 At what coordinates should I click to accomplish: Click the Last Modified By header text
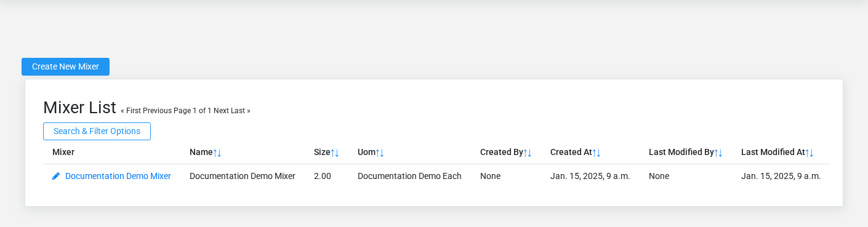click(681, 152)
